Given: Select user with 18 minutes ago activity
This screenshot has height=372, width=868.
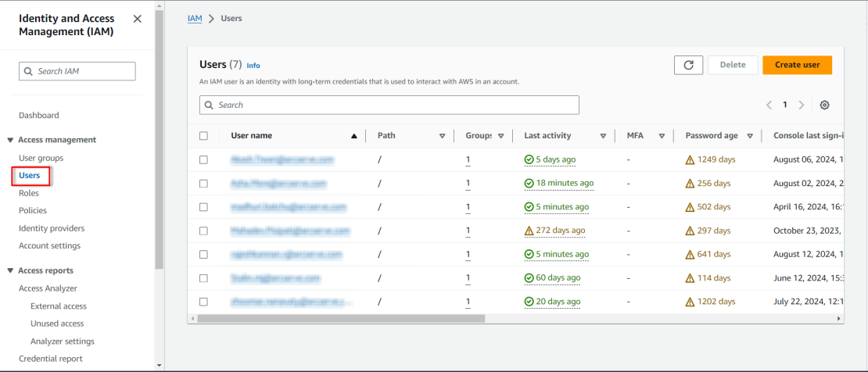Looking at the screenshot, I should coord(203,183).
